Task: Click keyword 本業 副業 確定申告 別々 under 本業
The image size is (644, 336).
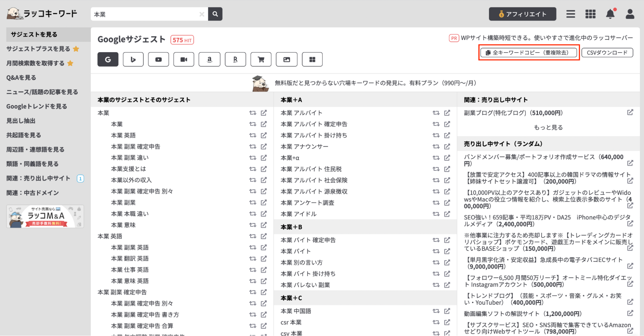Action: [142, 191]
